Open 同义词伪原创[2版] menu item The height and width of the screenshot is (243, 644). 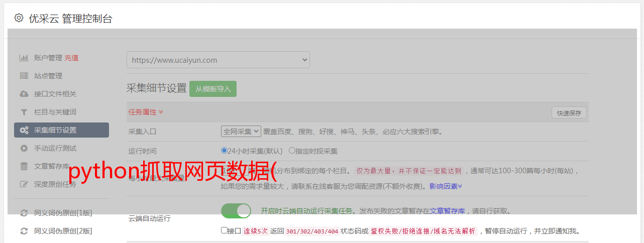tap(63, 231)
